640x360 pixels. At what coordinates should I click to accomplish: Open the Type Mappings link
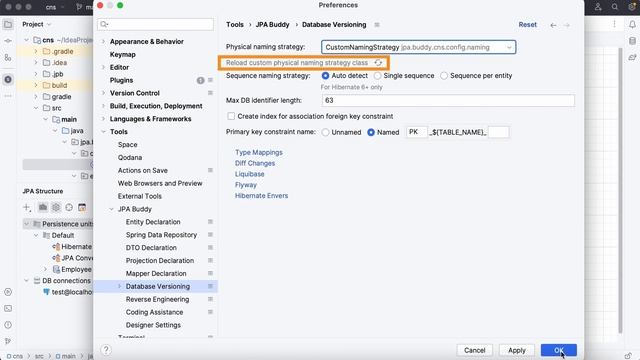coord(259,153)
